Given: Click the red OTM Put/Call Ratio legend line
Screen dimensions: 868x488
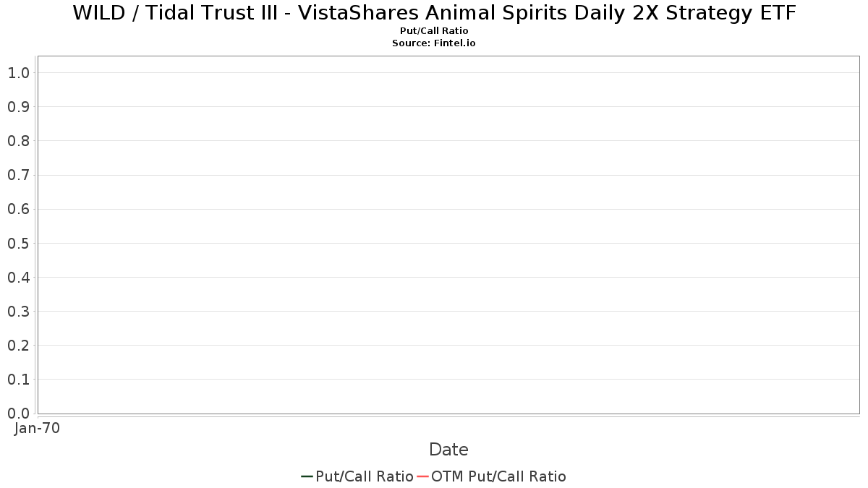Looking at the screenshot, I should 423,476.
